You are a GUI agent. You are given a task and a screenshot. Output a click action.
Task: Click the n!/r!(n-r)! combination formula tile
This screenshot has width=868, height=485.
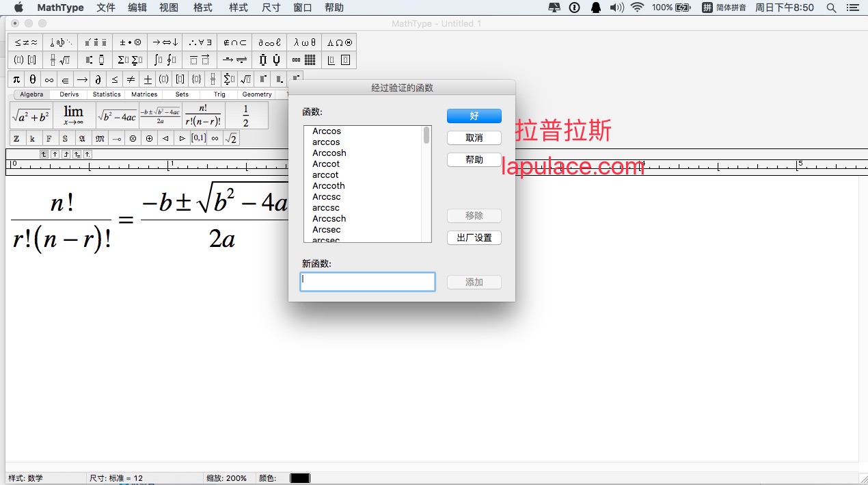204,115
